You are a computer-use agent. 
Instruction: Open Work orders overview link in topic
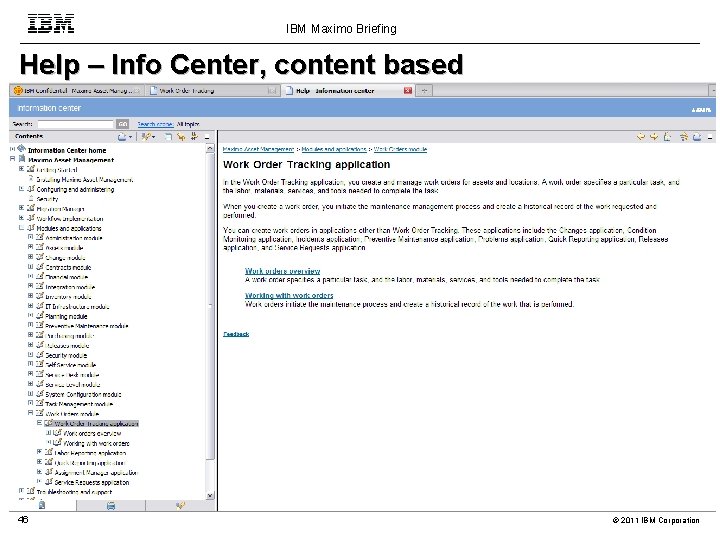click(282, 271)
